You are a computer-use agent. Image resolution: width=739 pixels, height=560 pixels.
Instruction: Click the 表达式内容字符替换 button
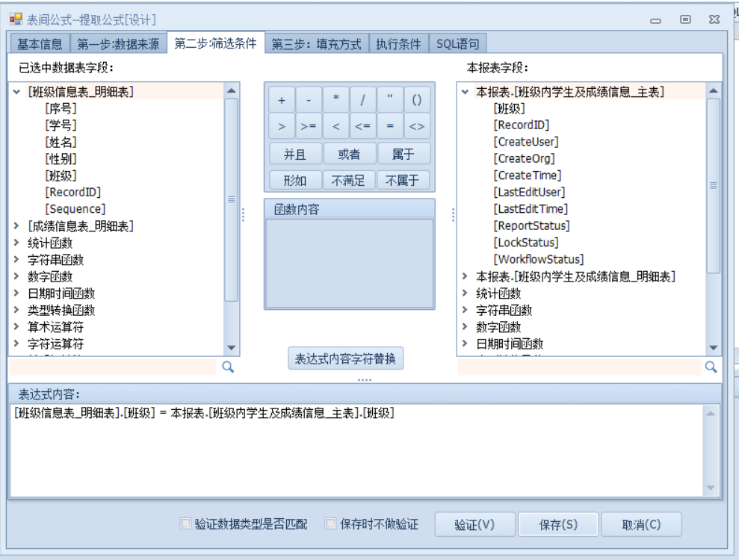click(345, 358)
